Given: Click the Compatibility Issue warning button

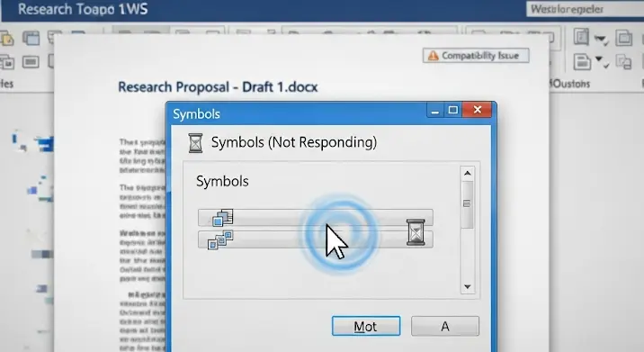Looking at the screenshot, I should (476, 56).
